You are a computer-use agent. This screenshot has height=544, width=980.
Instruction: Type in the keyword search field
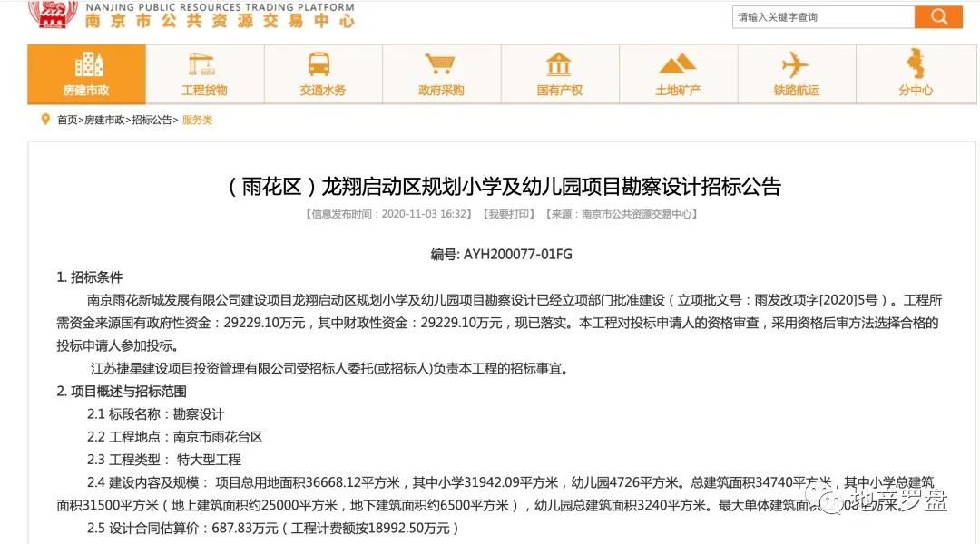coord(822,16)
